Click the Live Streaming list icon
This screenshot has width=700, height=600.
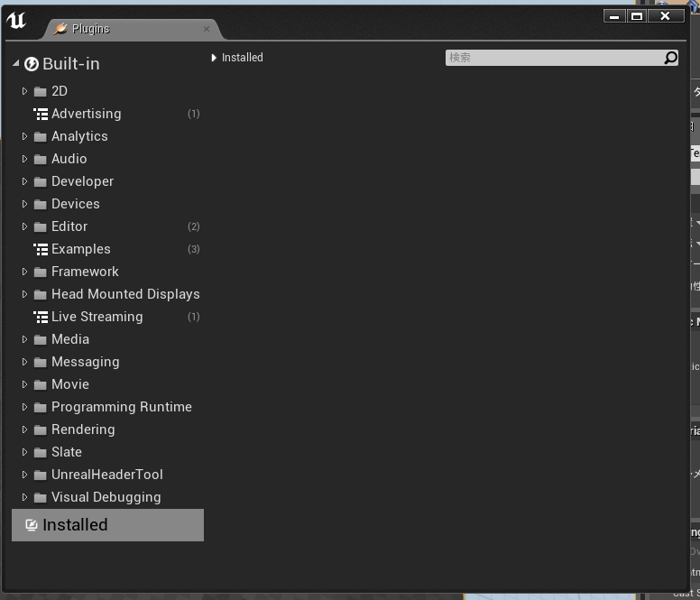41,317
